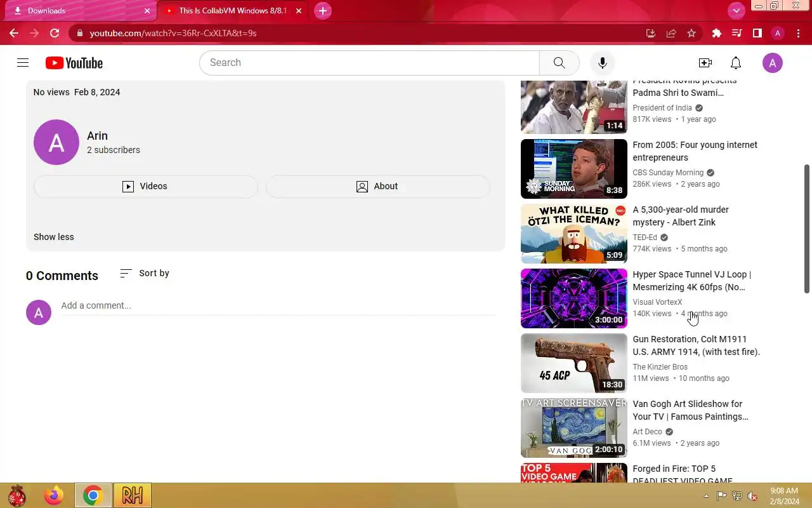This screenshot has height=508, width=812.
Task: Open Arin's About button
Action: [x=377, y=186]
